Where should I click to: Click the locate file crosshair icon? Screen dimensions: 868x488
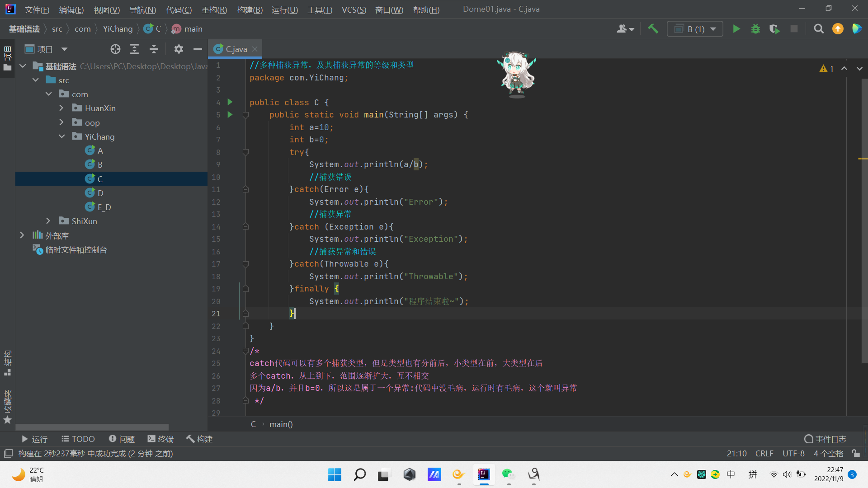115,49
